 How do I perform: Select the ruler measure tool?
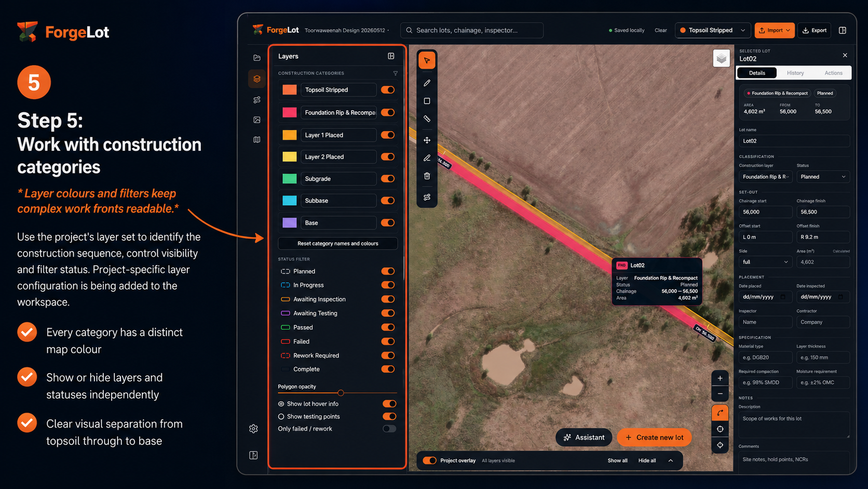[427, 119]
